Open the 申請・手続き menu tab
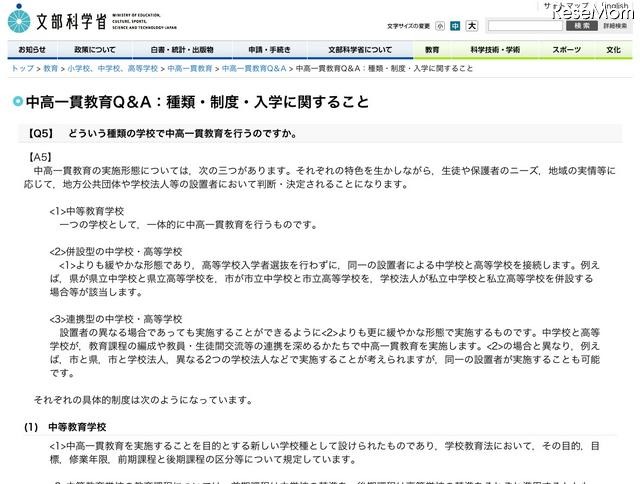The height and width of the screenshot is (484, 640). [x=269, y=50]
